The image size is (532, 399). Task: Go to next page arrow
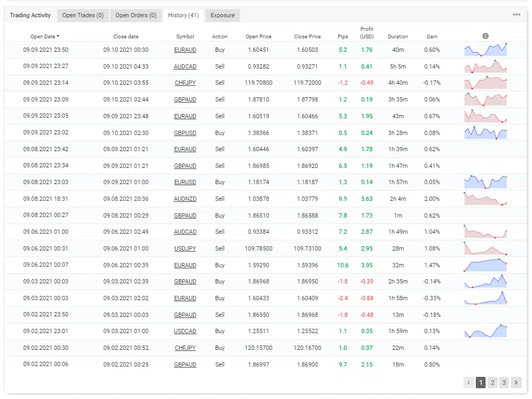[x=516, y=383]
